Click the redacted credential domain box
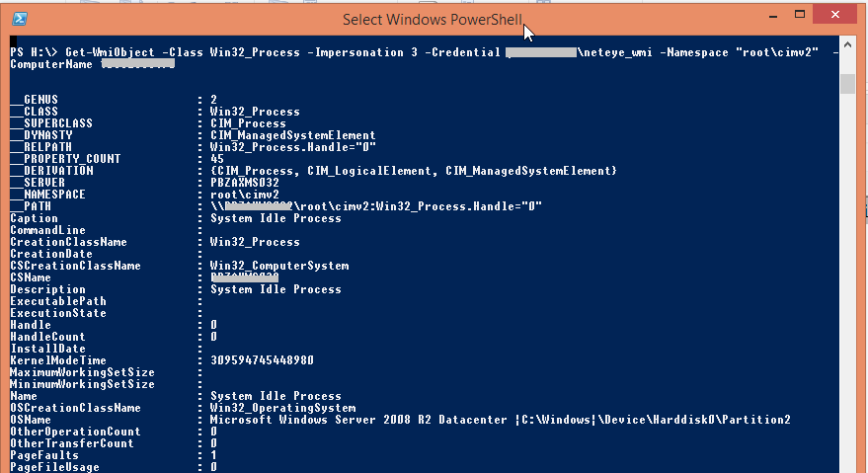Screen dimensions: 868x473 tap(541, 52)
